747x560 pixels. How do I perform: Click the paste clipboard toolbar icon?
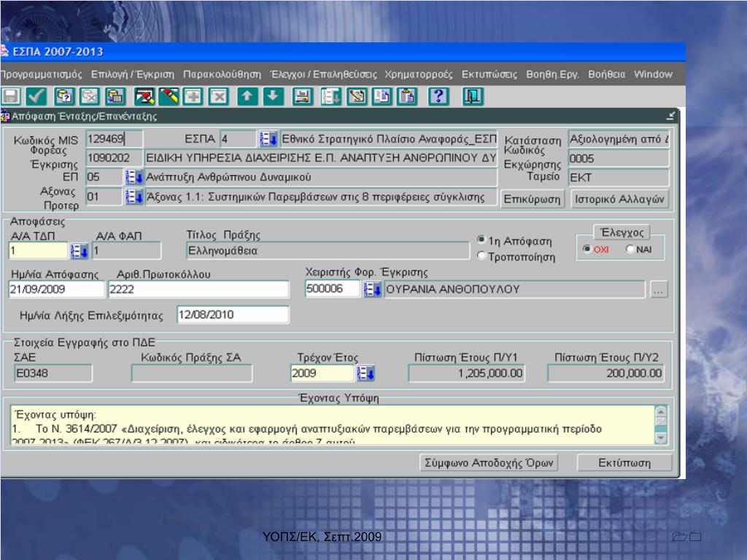tap(408, 97)
